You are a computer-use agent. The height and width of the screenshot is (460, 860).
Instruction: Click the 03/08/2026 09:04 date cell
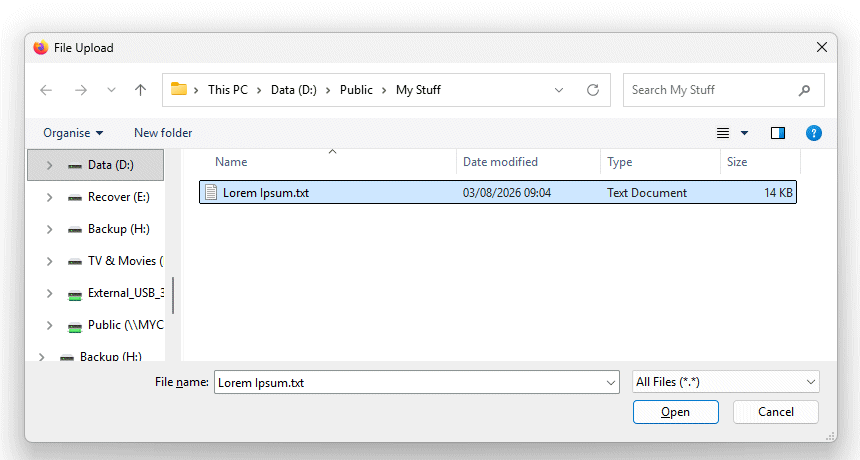[507, 193]
